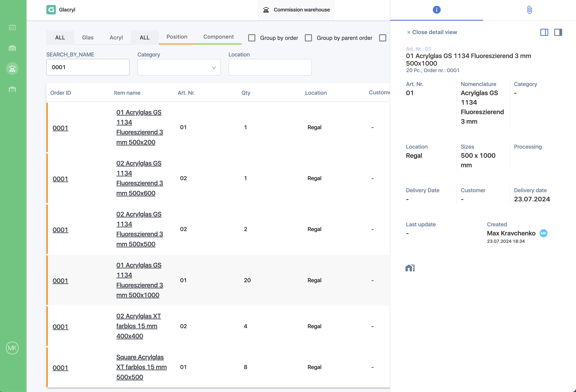Enable the Group by parent order checkbox
The height and width of the screenshot is (392, 576).
(308, 38)
